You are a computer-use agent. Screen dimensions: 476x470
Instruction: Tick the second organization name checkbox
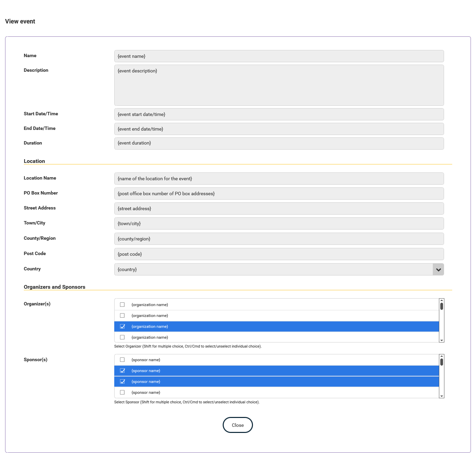click(x=122, y=316)
